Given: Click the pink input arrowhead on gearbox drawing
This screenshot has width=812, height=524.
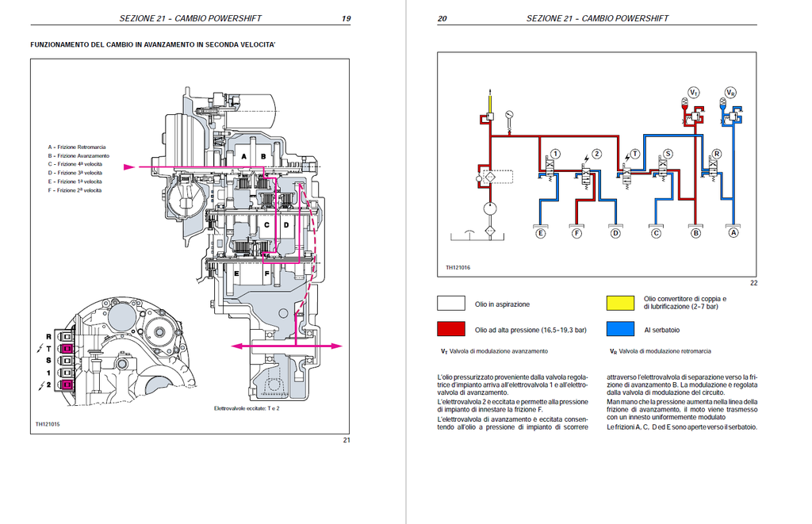Looking at the screenshot, I should (x=129, y=166).
